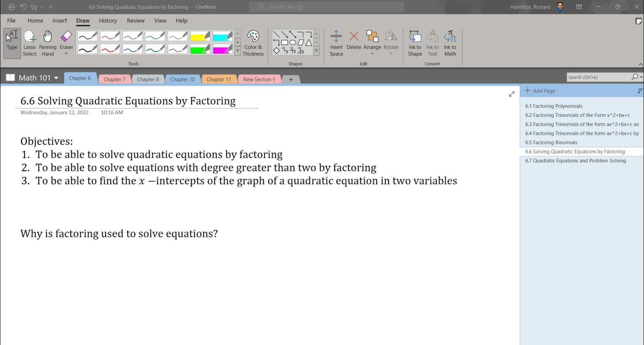The image size is (644, 345).
Task: Expand the Math 101 notebook list
Action: (56, 78)
